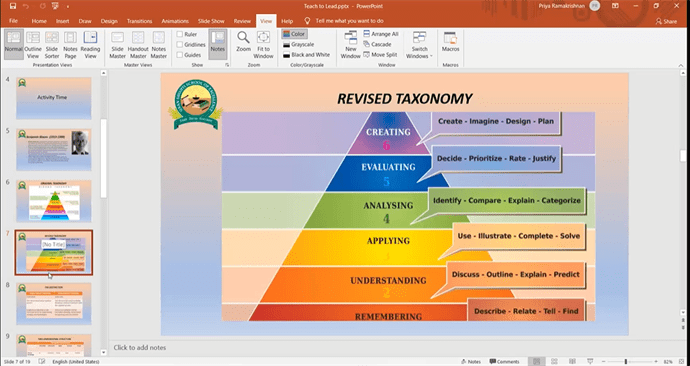Toggle Notes in the status bar

[x=471, y=362]
